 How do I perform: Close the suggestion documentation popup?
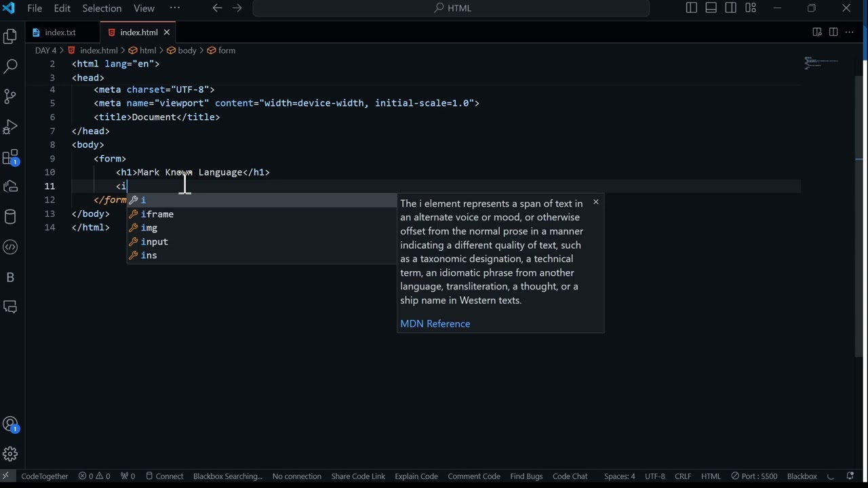click(596, 202)
